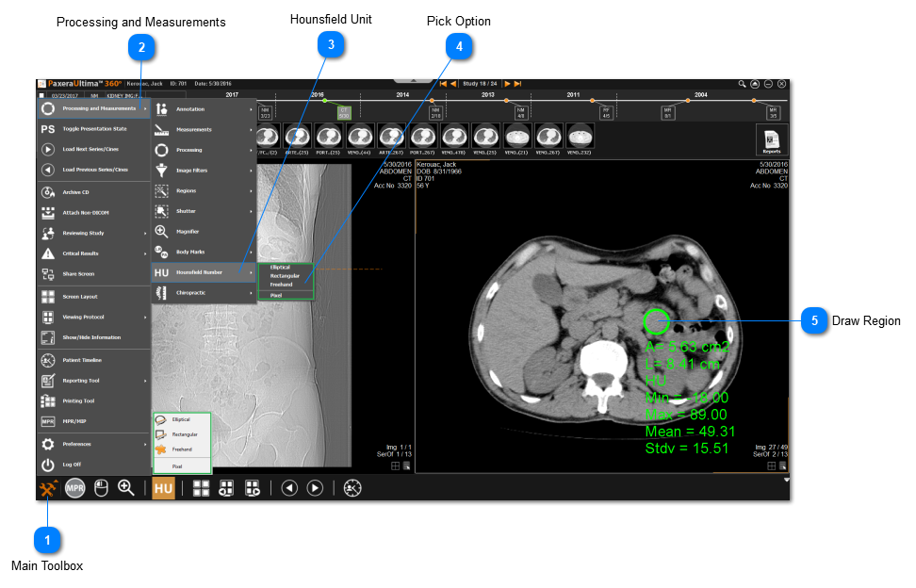Open Patient Timeline icon in bottom toolbar
916x588 pixels.
pos(352,488)
